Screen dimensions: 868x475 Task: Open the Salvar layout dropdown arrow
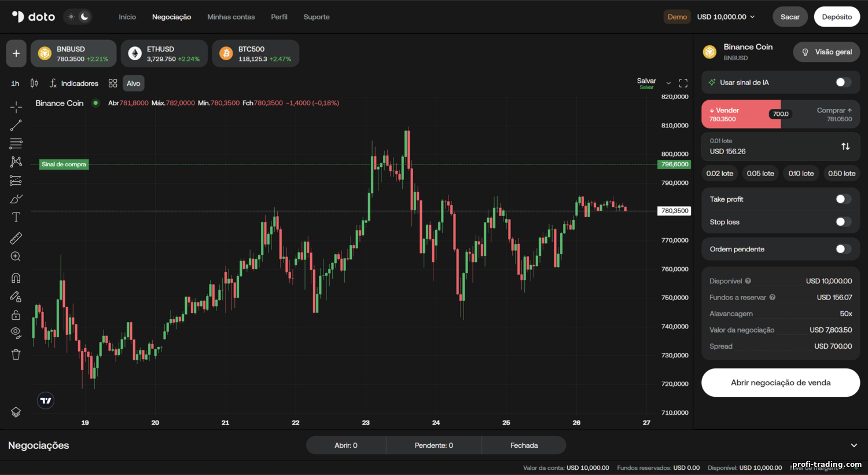coord(668,83)
